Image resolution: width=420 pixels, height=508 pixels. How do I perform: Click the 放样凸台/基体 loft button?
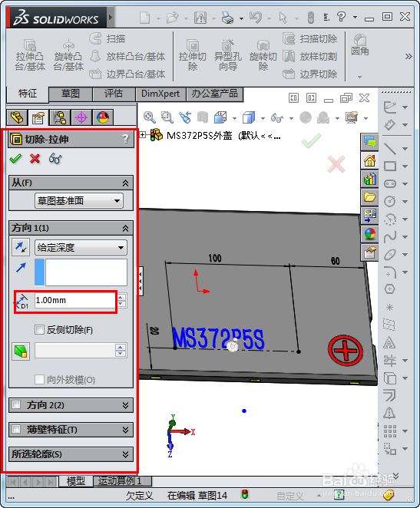coord(127,56)
